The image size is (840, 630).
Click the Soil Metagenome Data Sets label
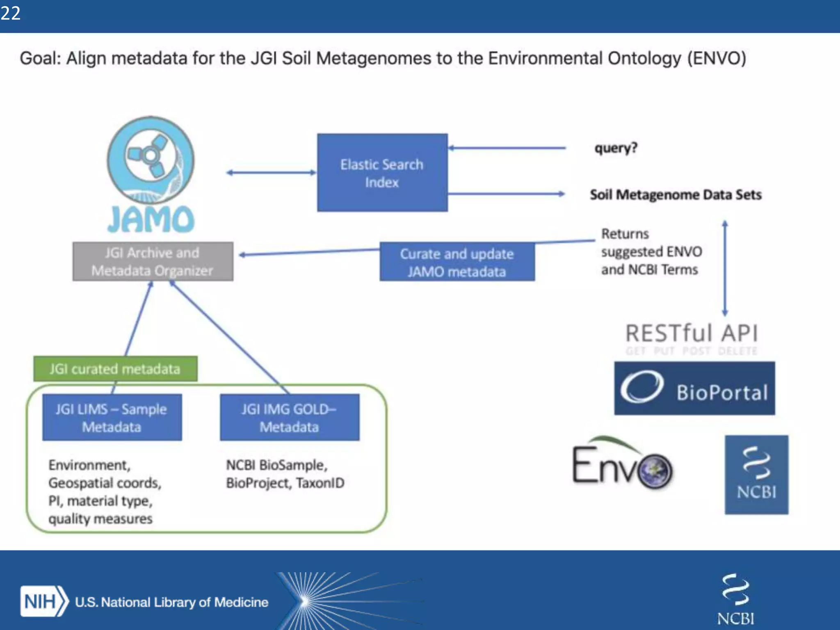tap(676, 194)
